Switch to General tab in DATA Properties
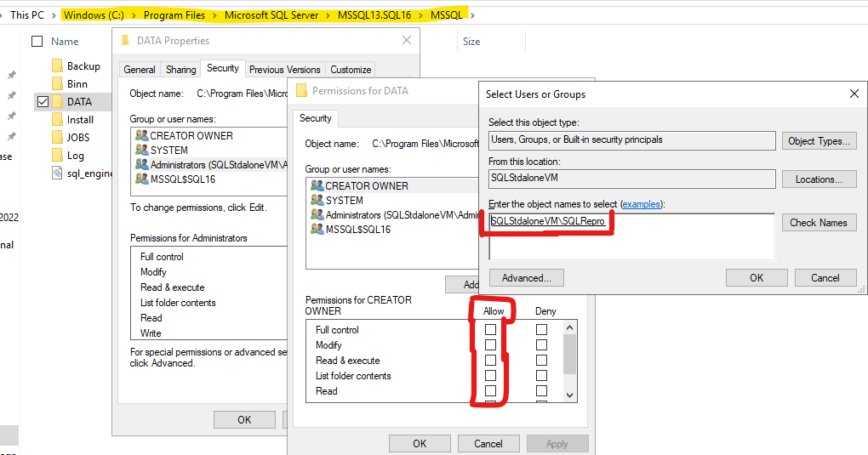Viewport: 868px width, 455px height. coord(140,70)
